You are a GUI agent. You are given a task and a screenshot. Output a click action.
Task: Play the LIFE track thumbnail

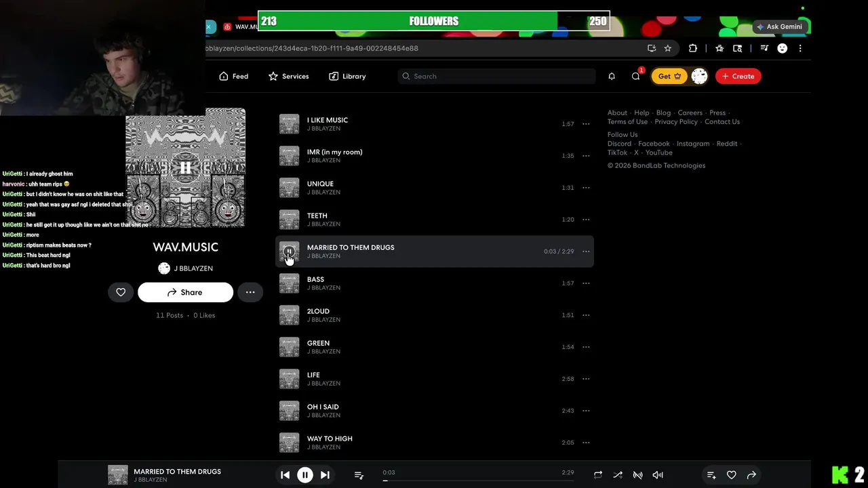(x=289, y=379)
